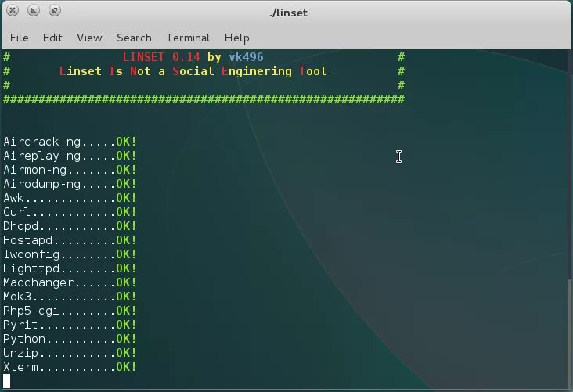Screen dimensions: 573x392
Task: Click the ./linset window title bar text
Action: 288,13
